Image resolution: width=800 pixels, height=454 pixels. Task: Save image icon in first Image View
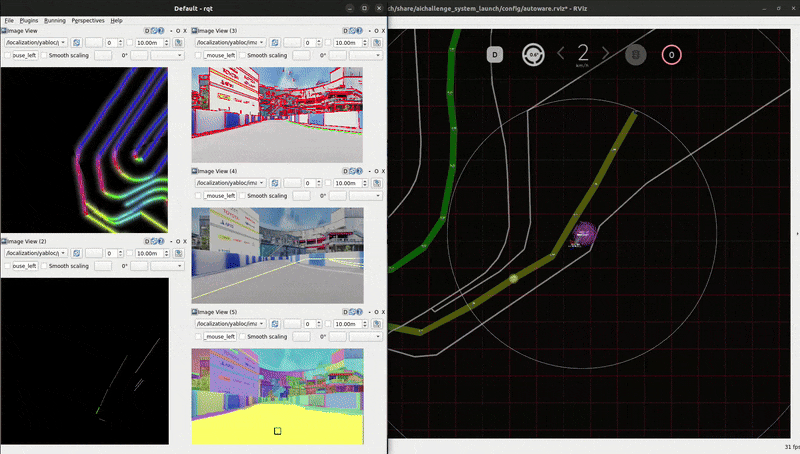point(179,43)
